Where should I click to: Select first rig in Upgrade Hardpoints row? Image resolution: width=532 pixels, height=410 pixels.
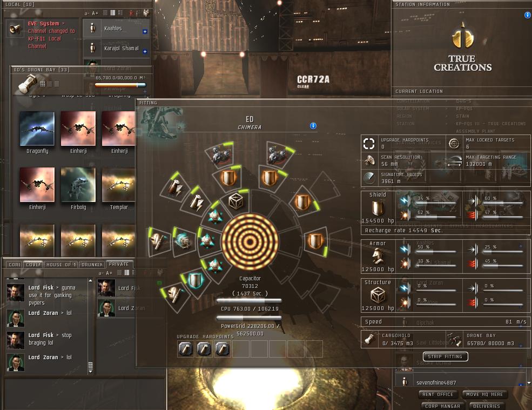tap(186, 348)
